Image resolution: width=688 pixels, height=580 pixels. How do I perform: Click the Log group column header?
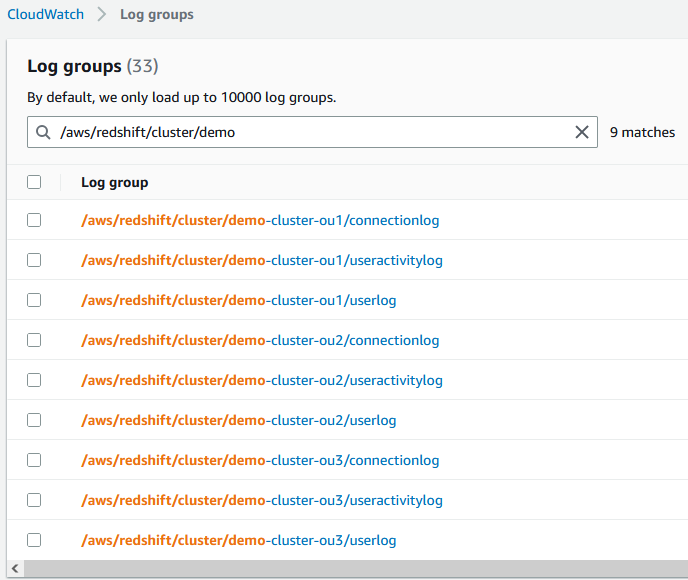[x=115, y=183]
